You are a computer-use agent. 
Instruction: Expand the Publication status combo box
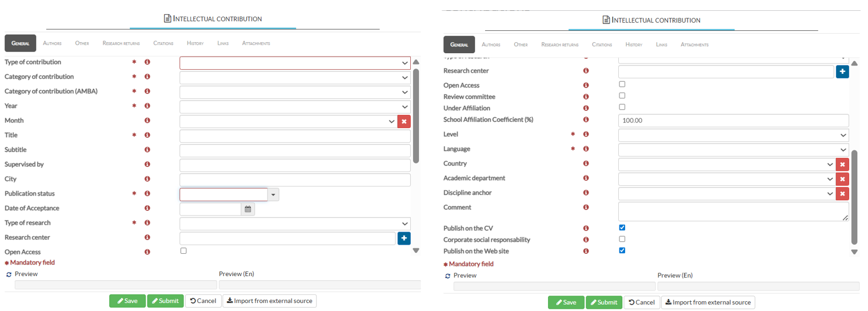[273, 195]
